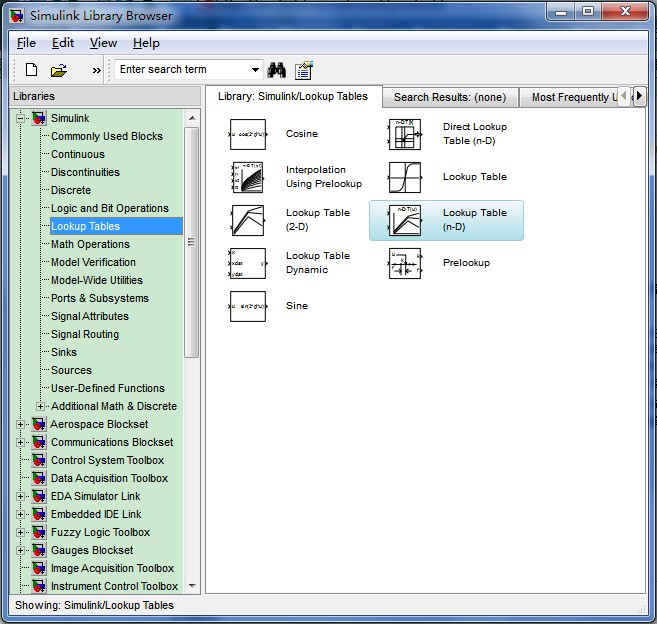The width and height of the screenshot is (657, 624).
Task: Click the Image Acquisition Toolbox icon
Action: click(39, 568)
